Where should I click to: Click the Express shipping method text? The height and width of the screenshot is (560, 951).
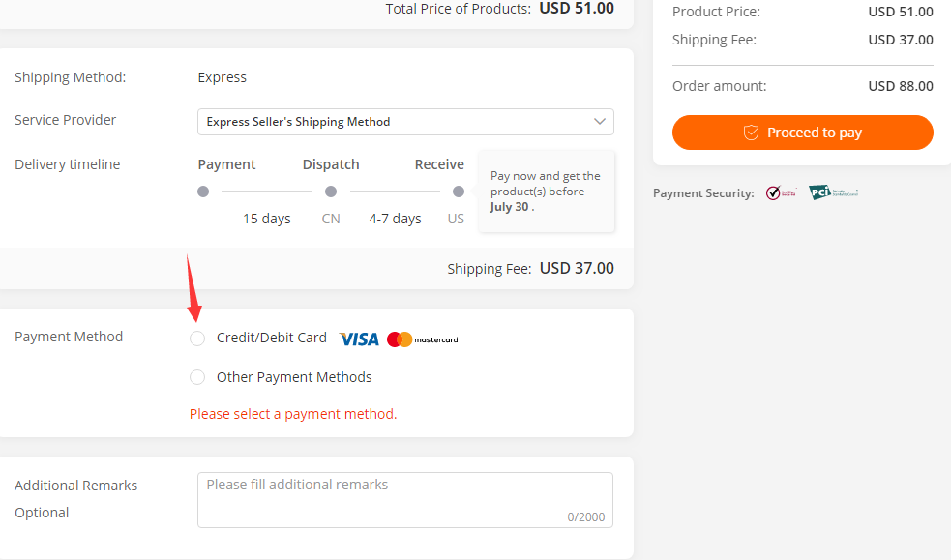[222, 77]
